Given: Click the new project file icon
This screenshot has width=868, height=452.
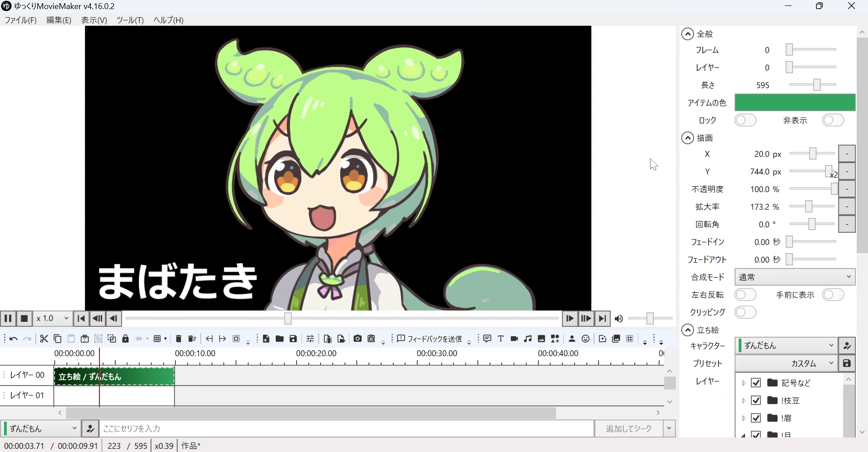Looking at the screenshot, I should (x=266, y=339).
